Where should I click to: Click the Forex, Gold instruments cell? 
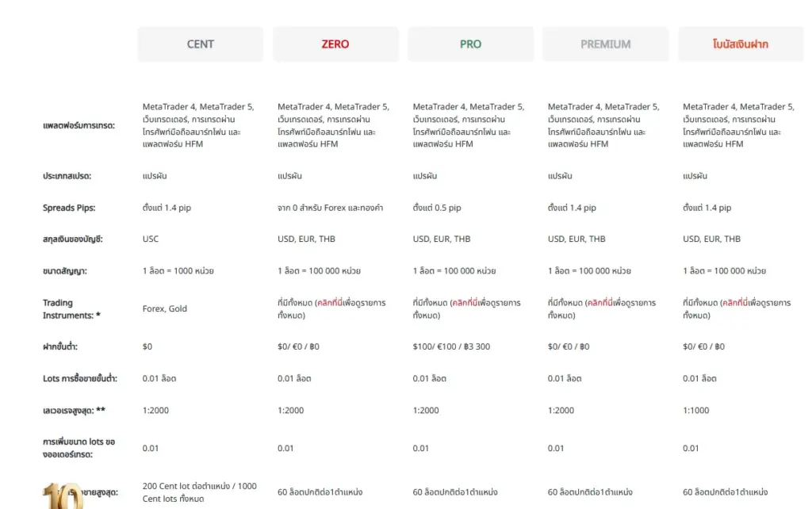(x=165, y=308)
